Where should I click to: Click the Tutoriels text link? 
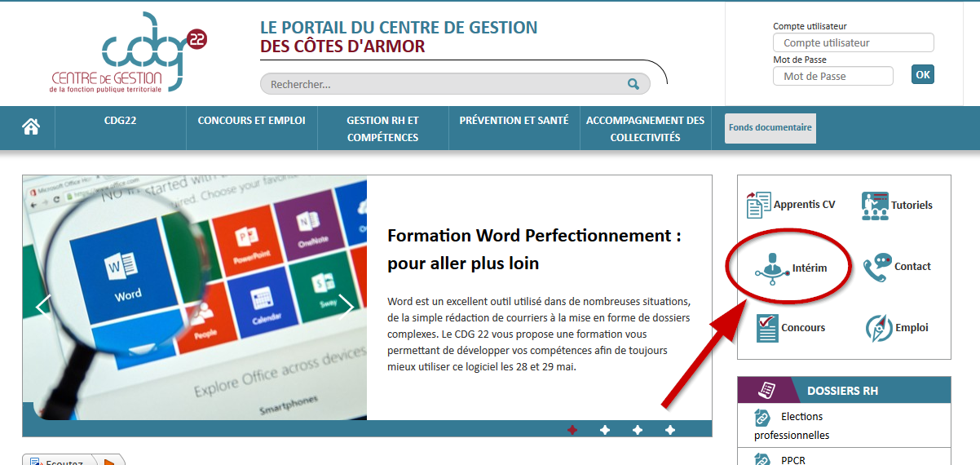912,206
